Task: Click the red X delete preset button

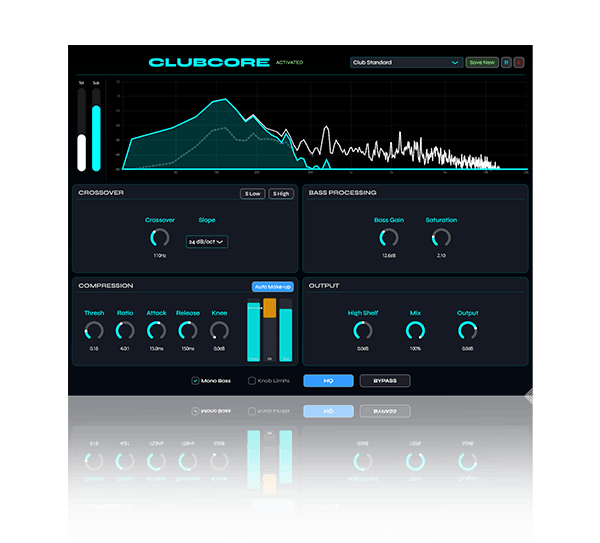Action: pyautogui.click(x=519, y=62)
